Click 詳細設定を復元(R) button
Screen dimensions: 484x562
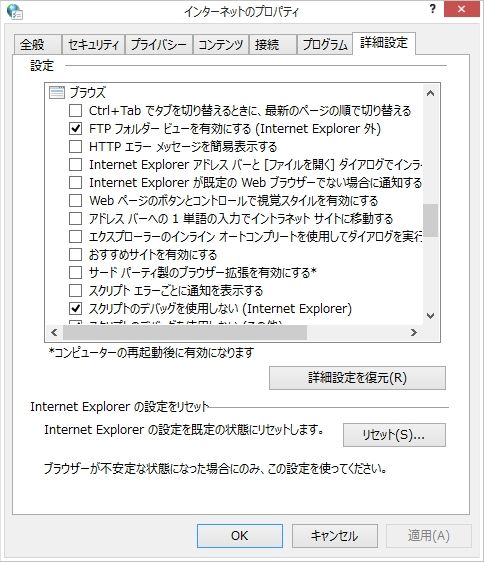pyautogui.click(x=357, y=378)
